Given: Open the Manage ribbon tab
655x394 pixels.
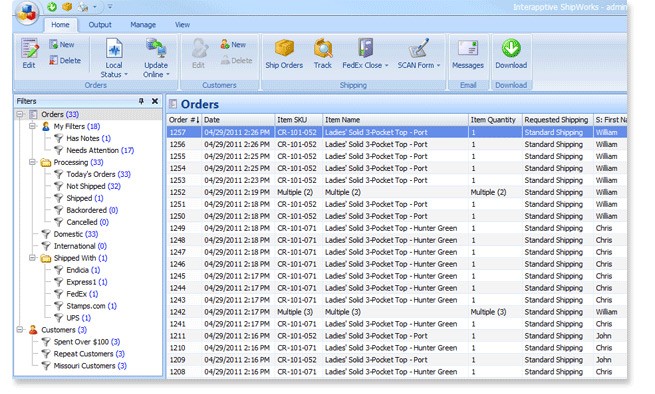Looking at the screenshot, I should [143, 25].
